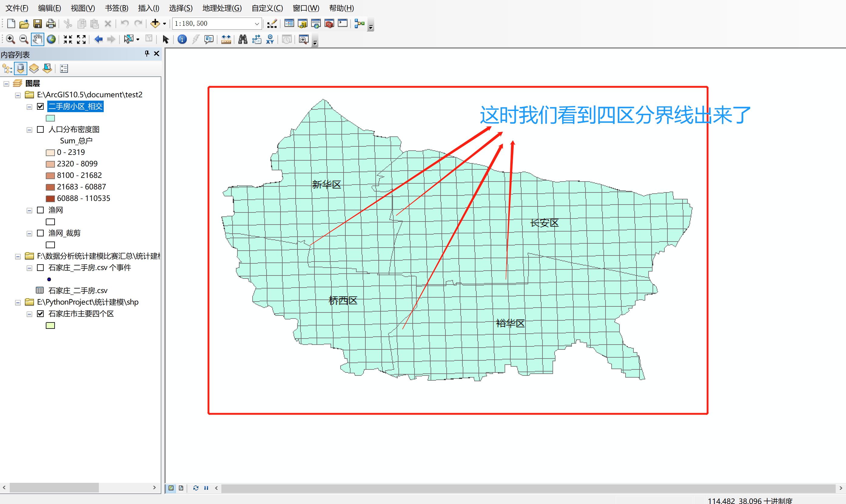Viewport: 846px width, 504px height.
Task: Open the Go To XY tool
Action: [x=270, y=39]
